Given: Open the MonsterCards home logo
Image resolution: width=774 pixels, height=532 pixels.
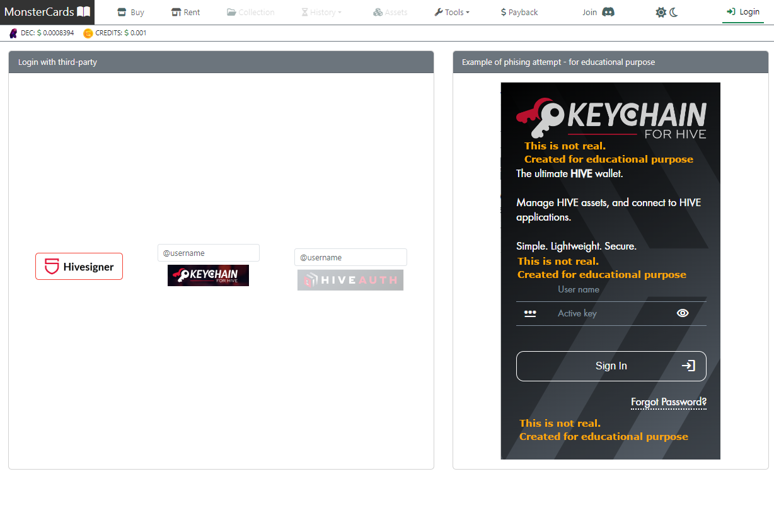Looking at the screenshot, I should (x=47, y=12).
